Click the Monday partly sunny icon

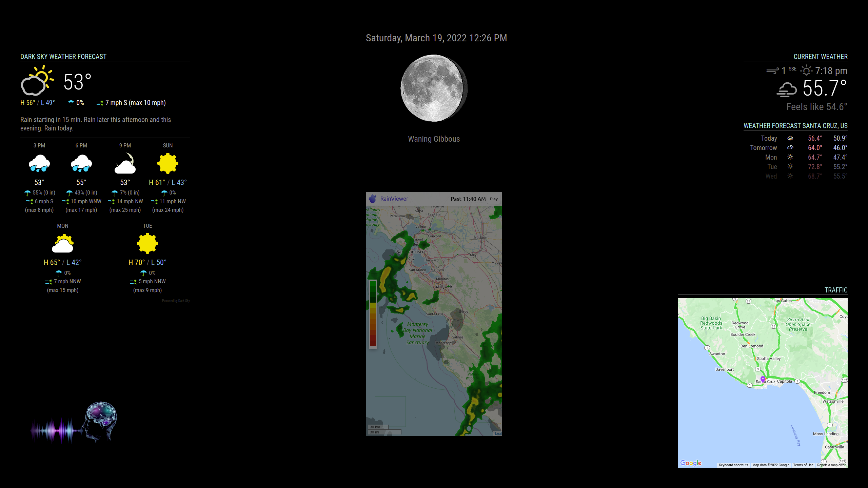63,244
